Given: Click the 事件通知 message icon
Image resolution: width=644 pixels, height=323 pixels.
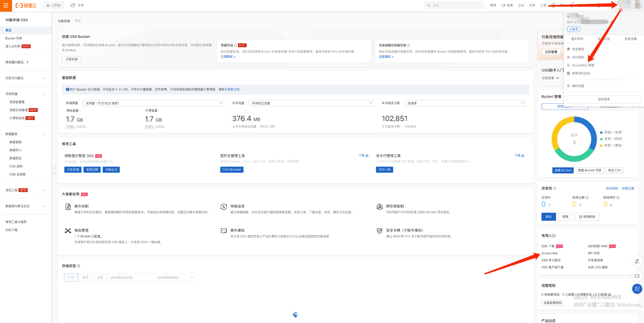Looking at the screenshot, I should tap(224, 231).
